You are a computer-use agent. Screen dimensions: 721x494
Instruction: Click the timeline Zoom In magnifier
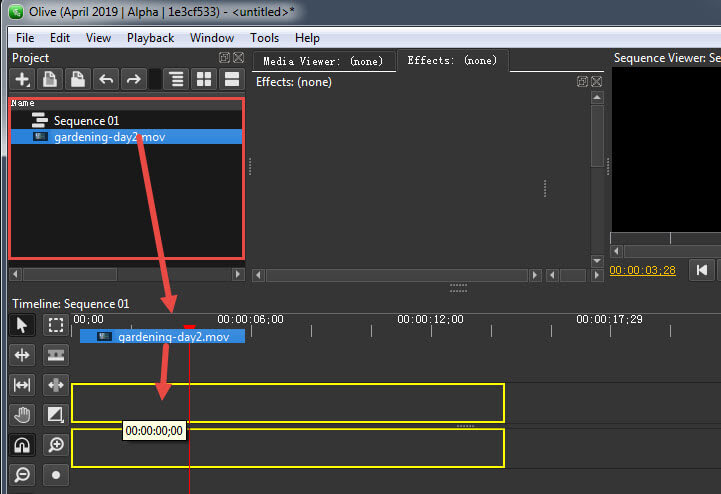(x=56, y=445)
